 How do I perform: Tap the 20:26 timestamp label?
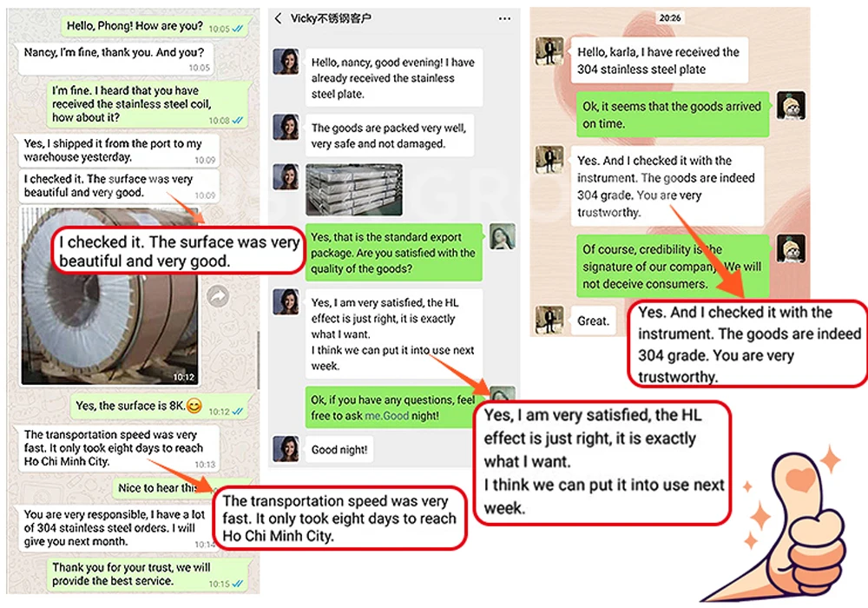click(x=670, y=17)
